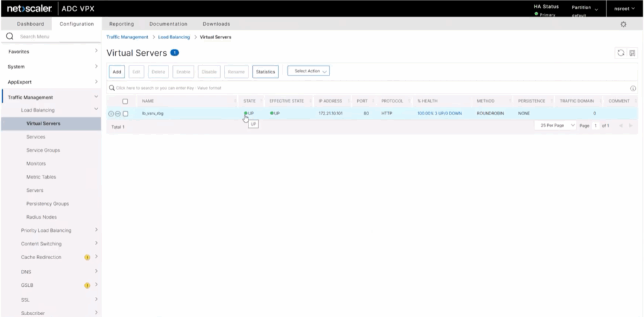Refresh the Virtual Servers list

621,53
